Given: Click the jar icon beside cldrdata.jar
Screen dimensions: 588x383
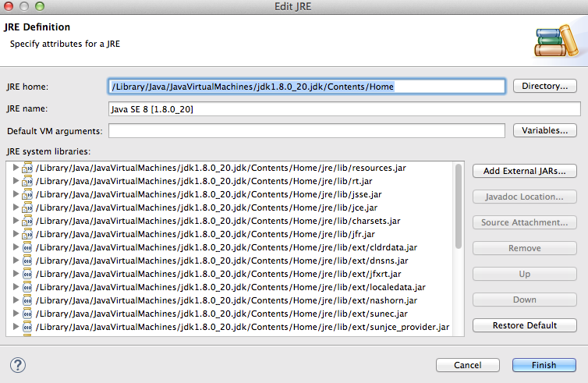Looking at the screenshot, I should (28, 247).
